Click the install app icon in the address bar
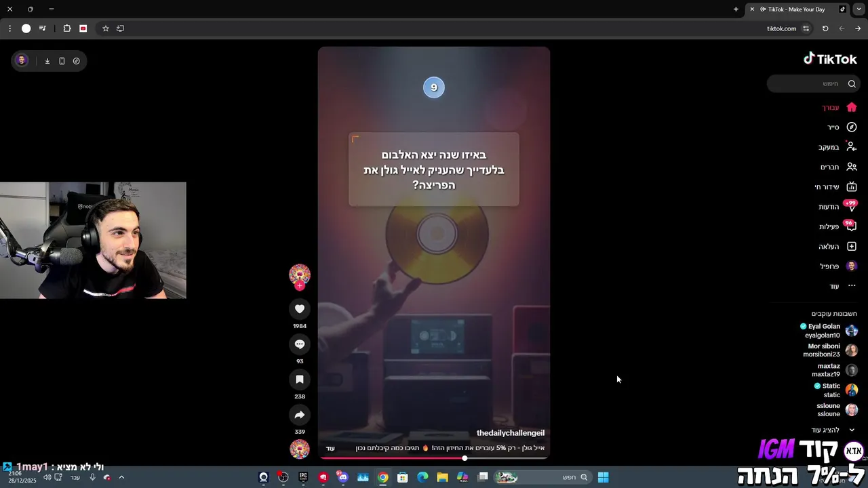The height and width of the screenshot is (488, 868). click(120, 28)
